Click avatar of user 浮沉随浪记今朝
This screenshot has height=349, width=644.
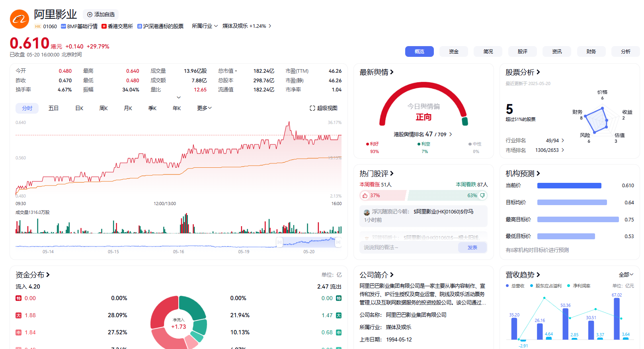[x=367, y=212]
